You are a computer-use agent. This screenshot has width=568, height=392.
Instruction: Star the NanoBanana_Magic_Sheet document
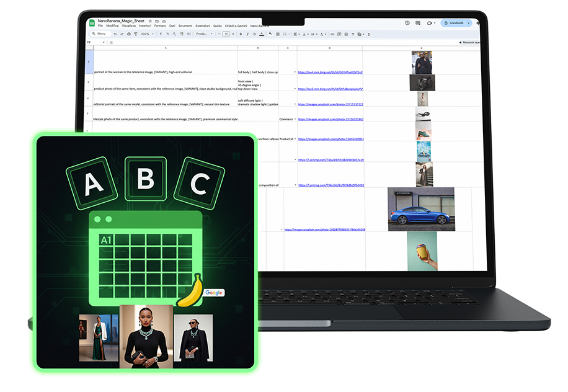150,21
